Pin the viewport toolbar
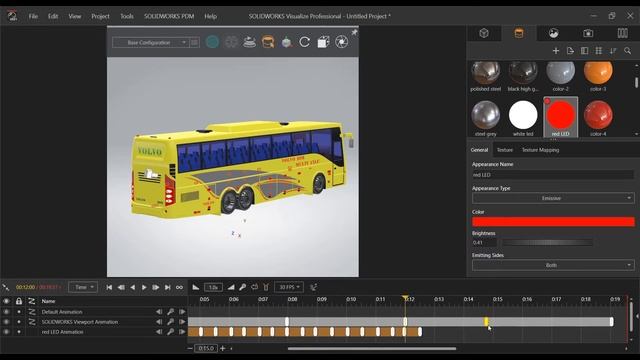The width and height of the screenshot is (640, 360). (x=354, y=32)
